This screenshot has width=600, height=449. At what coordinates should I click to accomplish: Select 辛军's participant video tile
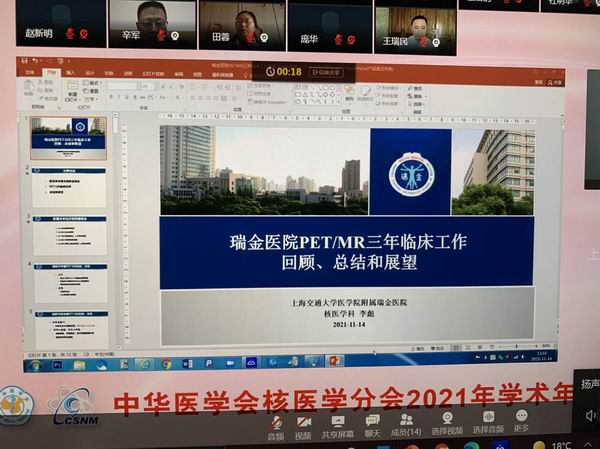152,24
